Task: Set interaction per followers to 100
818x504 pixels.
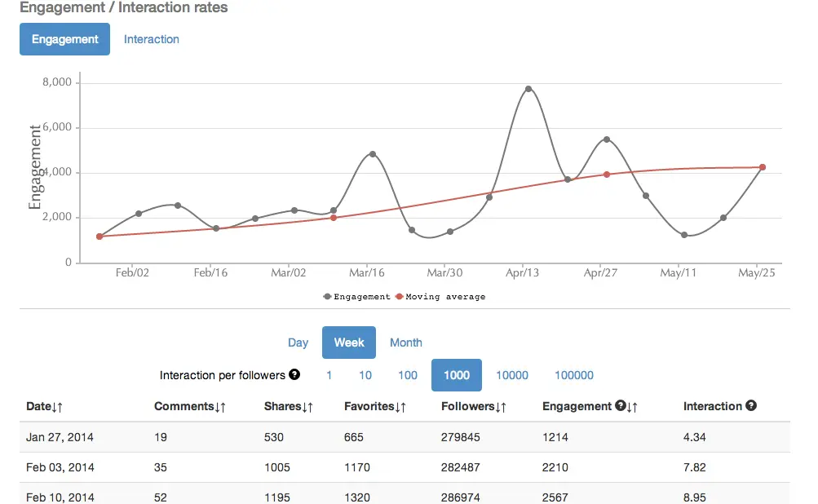Action: (408, 375)
